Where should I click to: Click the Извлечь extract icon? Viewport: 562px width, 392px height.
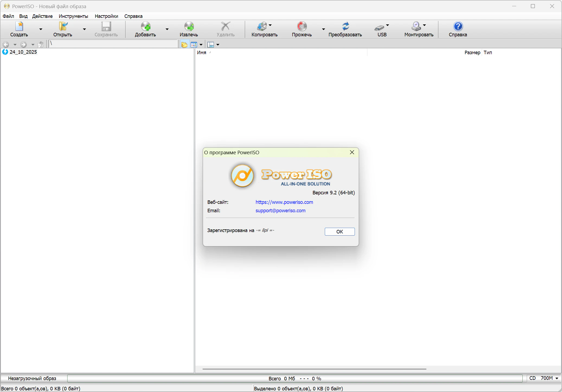[x=189, y=27]
